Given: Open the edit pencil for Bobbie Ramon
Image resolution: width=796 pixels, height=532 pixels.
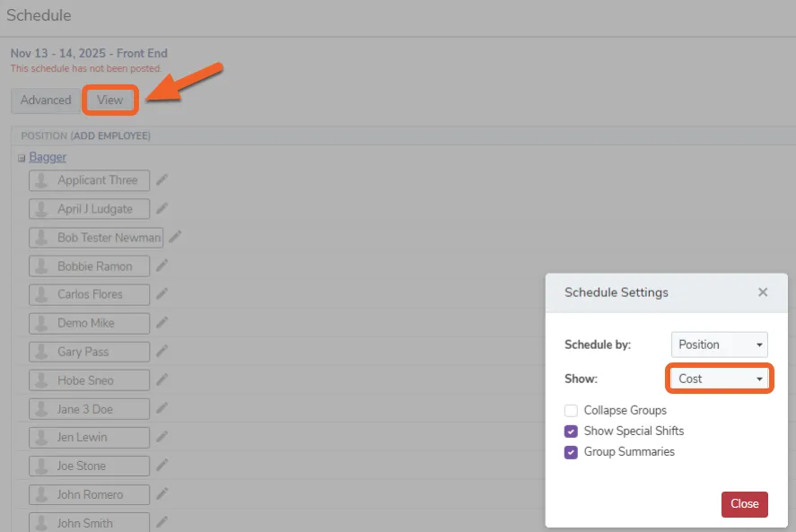Looking at the screenshot, I should coord(162,266).
